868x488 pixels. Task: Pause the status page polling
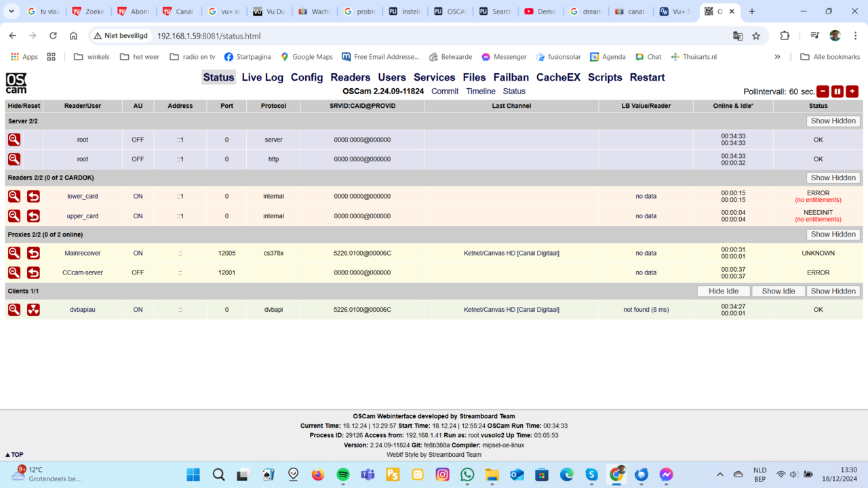(837, 91)
